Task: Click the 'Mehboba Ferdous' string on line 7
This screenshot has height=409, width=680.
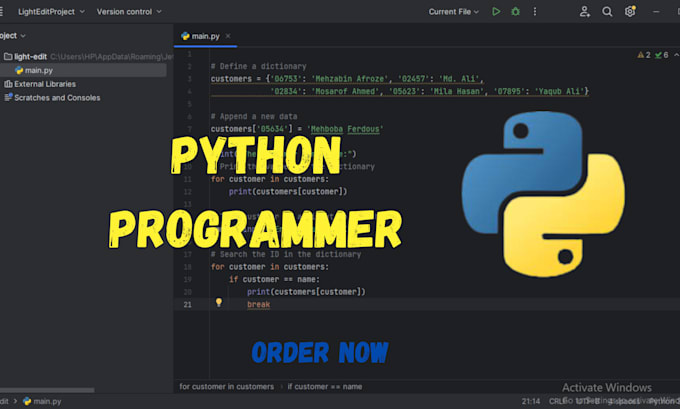Action: (345, 129)
